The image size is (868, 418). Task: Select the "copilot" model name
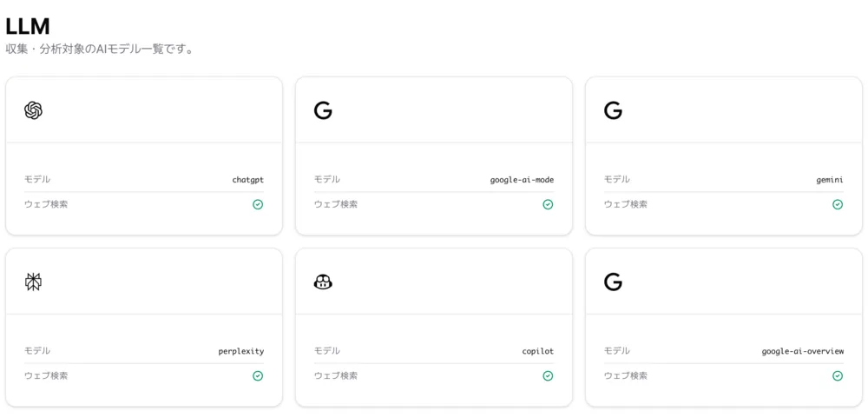tap(538, 351)
